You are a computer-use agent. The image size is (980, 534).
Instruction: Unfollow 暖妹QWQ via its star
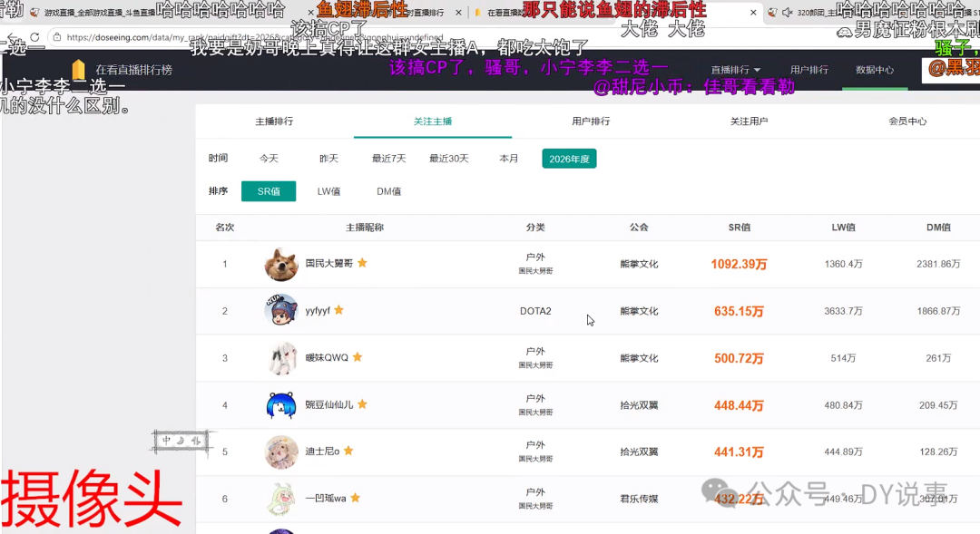358,356
